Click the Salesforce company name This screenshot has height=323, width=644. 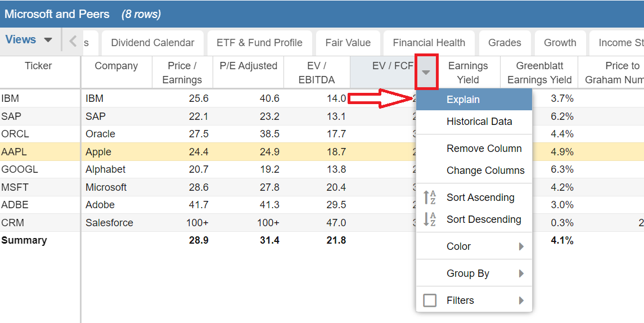point(109,223)
